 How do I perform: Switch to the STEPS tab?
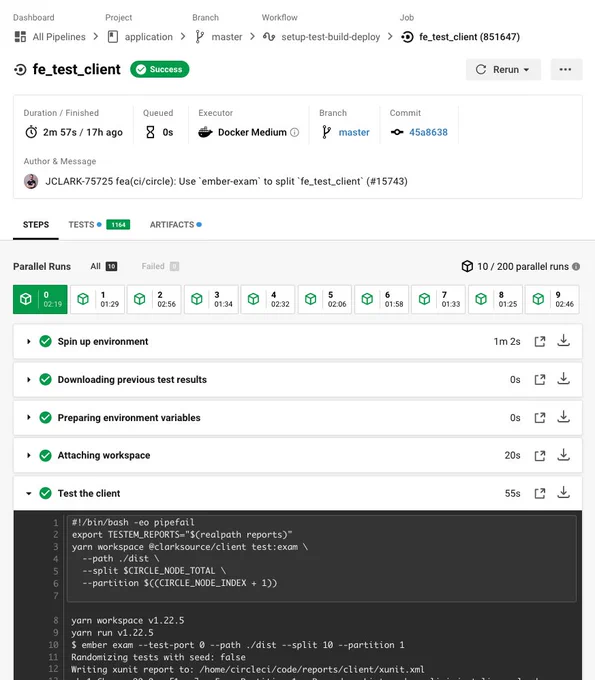tap(36, 225)
